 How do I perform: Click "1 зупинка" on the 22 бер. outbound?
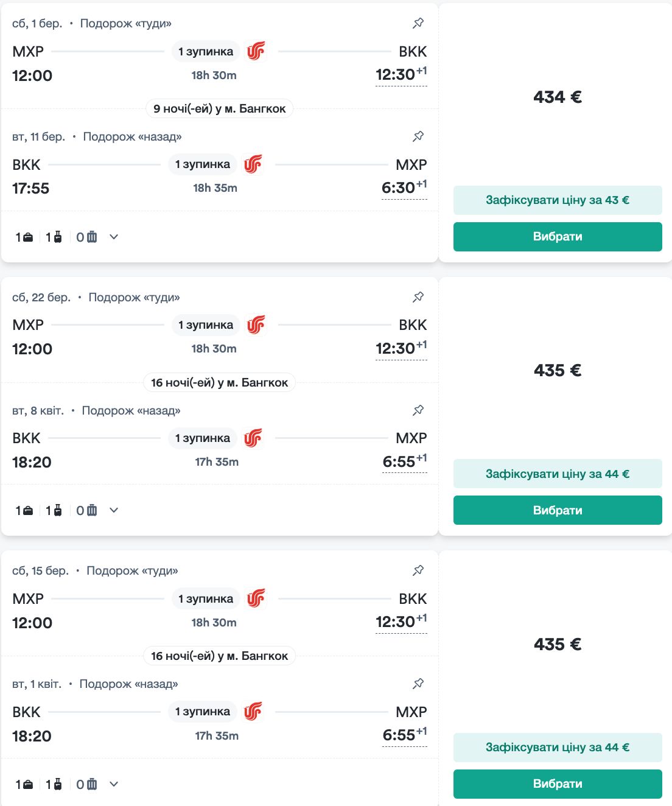coord(206,325)
